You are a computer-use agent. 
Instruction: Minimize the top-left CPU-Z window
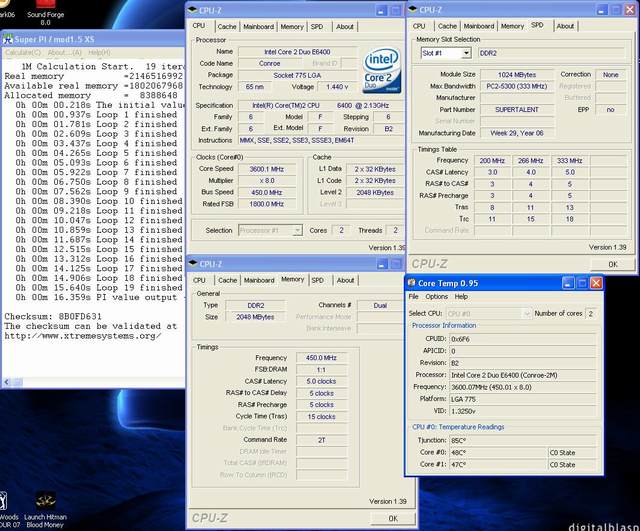(381, 11)
